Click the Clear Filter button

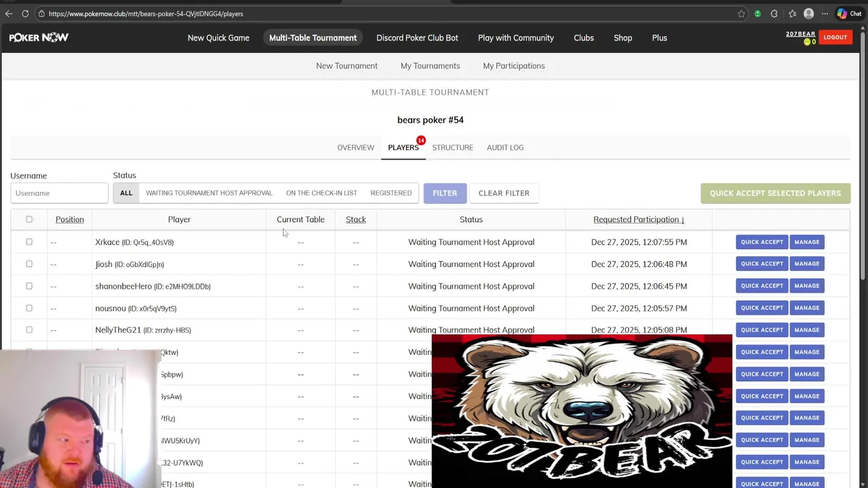(504, 193)
